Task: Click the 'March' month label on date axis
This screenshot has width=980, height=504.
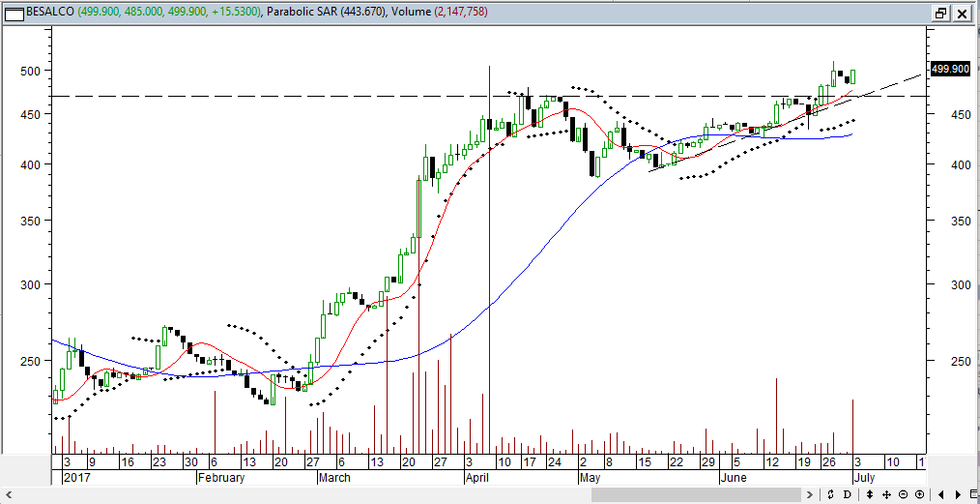Action: coord(334,478)
